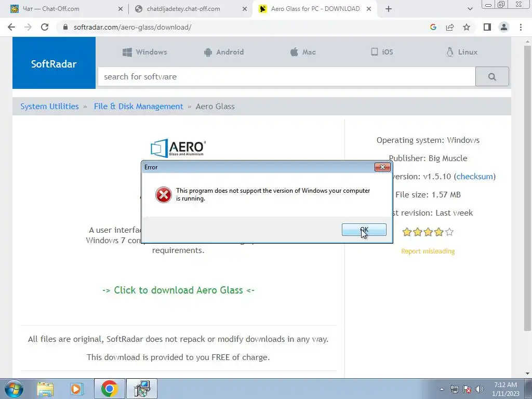The image size is (532, 399).
Task: Open a new browser tab
Action: point(389,9)
